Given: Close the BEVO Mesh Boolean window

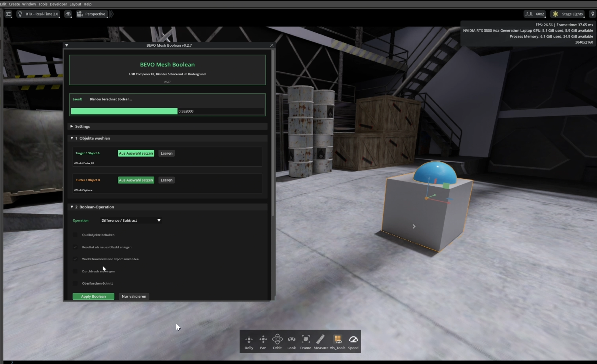Looking at the screenshot, I should pos(272,45).
